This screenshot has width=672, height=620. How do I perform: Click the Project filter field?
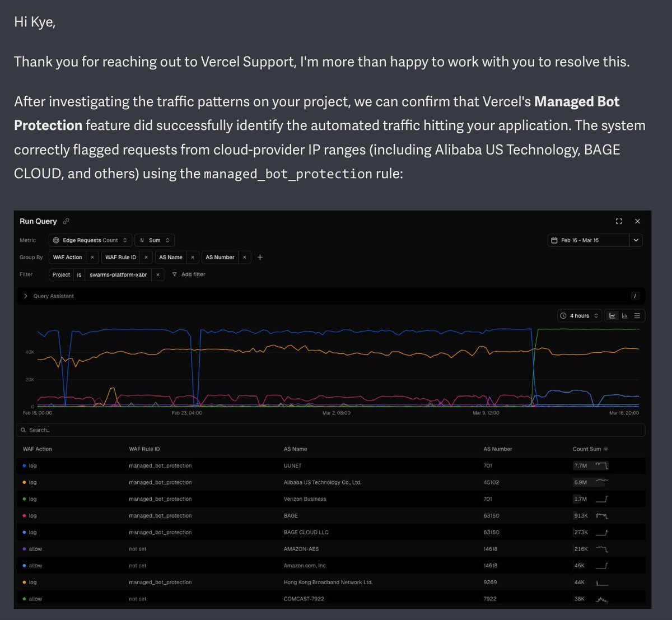point(61,274)
